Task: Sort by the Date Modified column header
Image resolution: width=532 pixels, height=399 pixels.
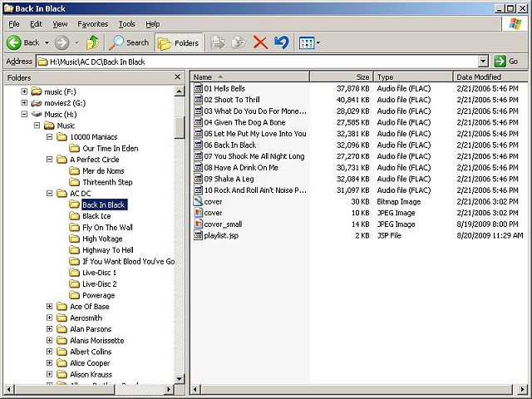Action: click(x=490, y=77)
